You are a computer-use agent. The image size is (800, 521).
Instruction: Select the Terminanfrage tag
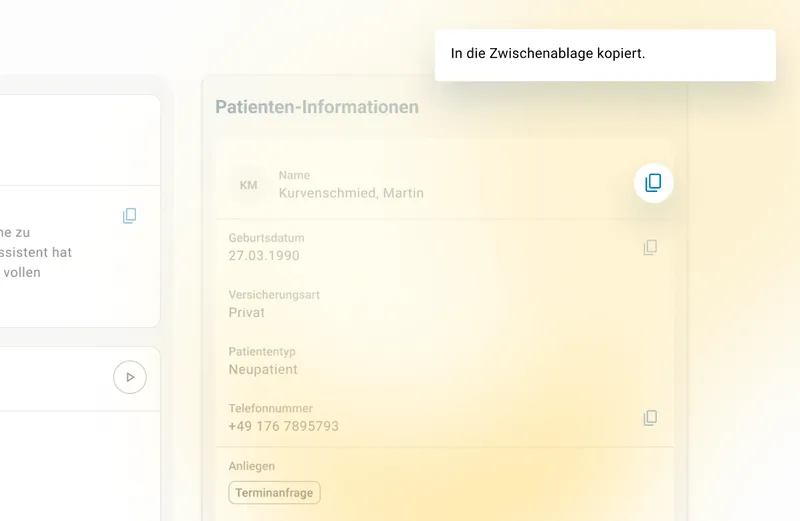[274, 493]
